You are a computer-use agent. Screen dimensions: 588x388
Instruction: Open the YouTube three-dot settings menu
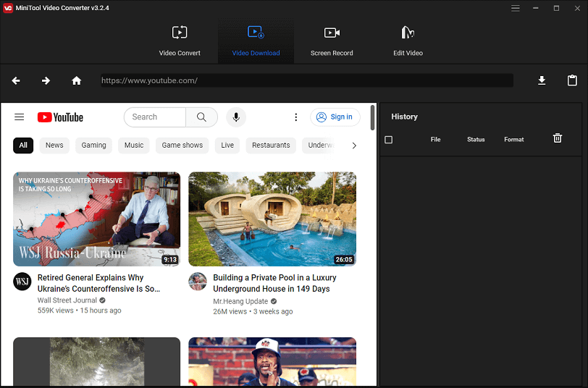click(296, 117)
